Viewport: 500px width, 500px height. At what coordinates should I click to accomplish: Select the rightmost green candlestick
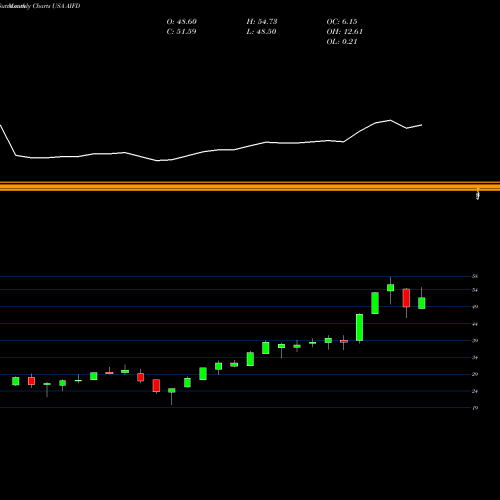pyautogui.click(x=422, y=303)
